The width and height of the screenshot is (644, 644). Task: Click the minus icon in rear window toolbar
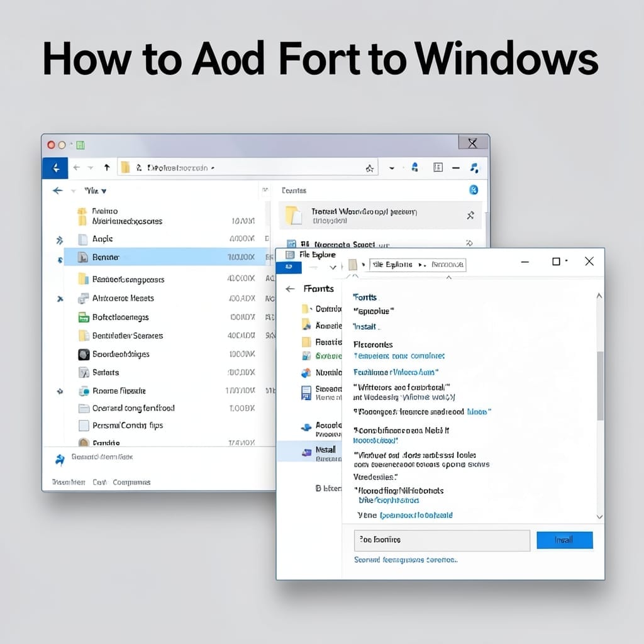(456, 168)
